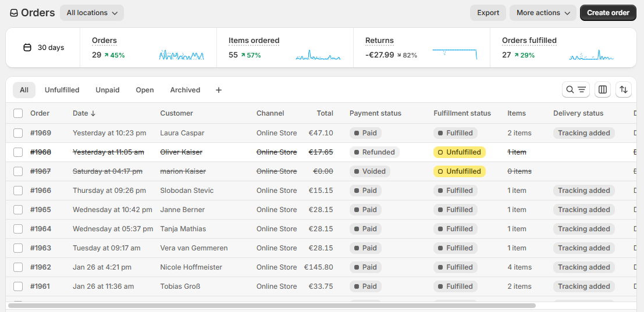Viewport: 644px width, 312px height.
Task: Click the Export button
Action: 488,13
